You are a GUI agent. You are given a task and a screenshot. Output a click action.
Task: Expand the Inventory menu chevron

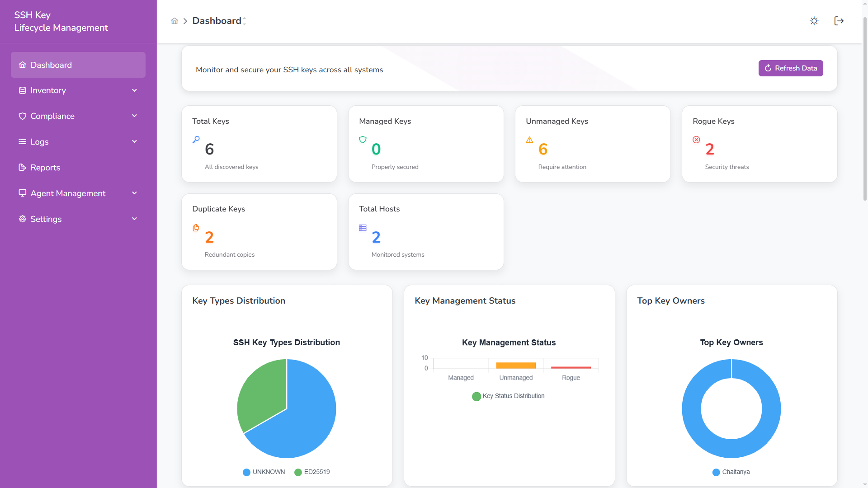[134, 90]
